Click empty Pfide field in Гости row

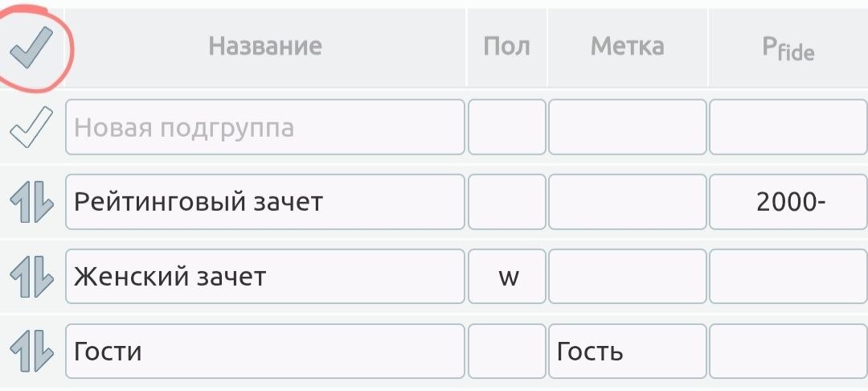click(x=788, y=352)
